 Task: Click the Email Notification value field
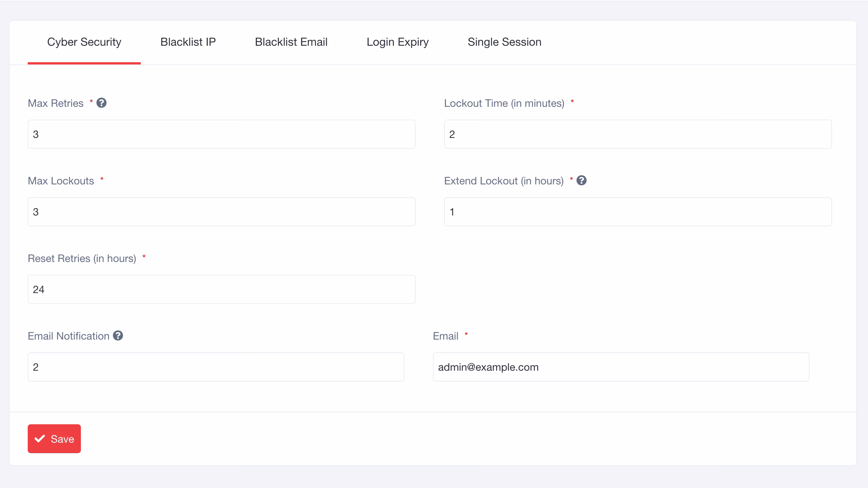216,367
